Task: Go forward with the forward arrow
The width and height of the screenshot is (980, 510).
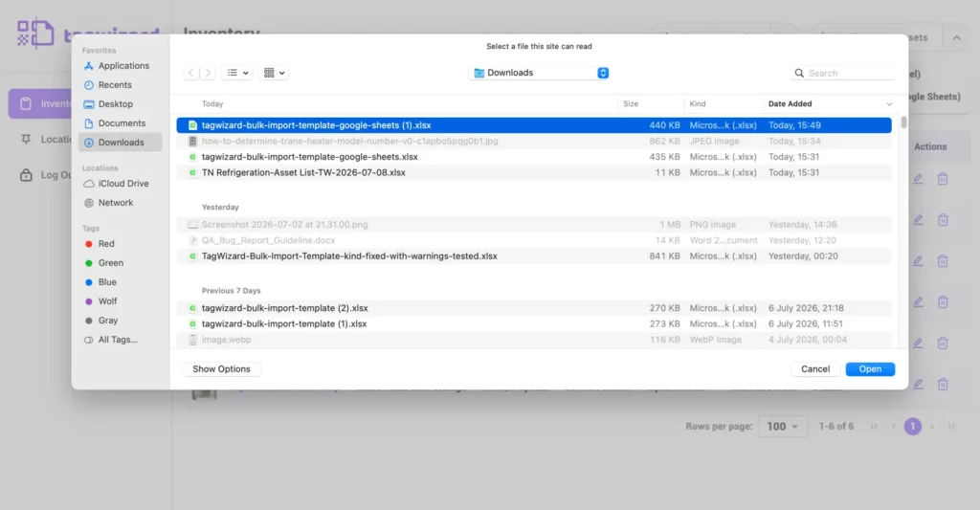Action: pyautogui.click(x=208, y=73)
